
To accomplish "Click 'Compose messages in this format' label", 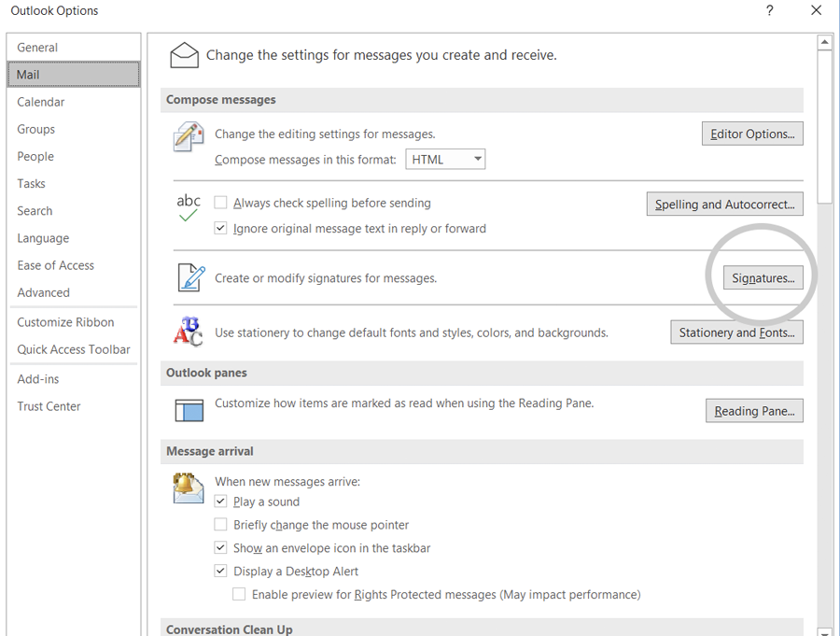I will [x=305, y=160].
